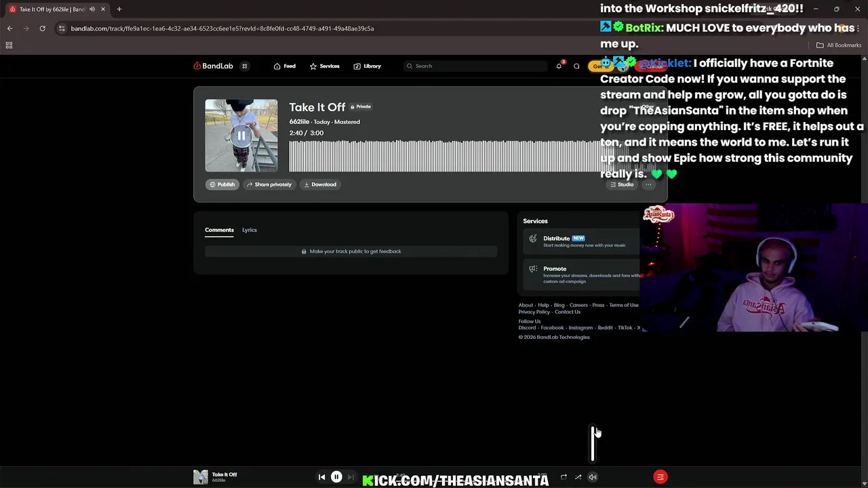Click the tab's audio playing speaker indicator

point(92,9)
